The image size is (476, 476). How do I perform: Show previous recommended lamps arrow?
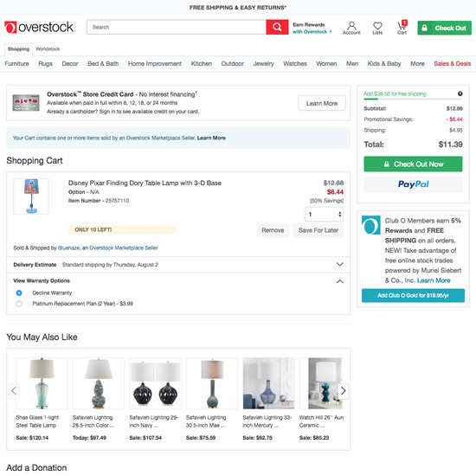[14, 390]
